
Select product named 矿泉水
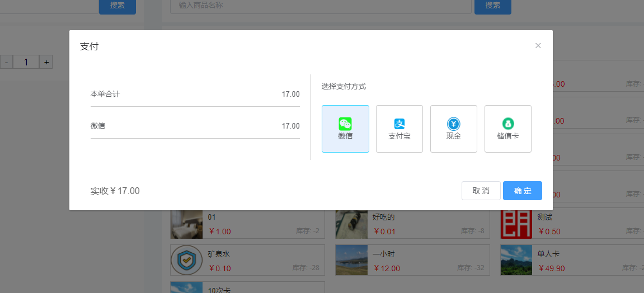click(219, 254)
